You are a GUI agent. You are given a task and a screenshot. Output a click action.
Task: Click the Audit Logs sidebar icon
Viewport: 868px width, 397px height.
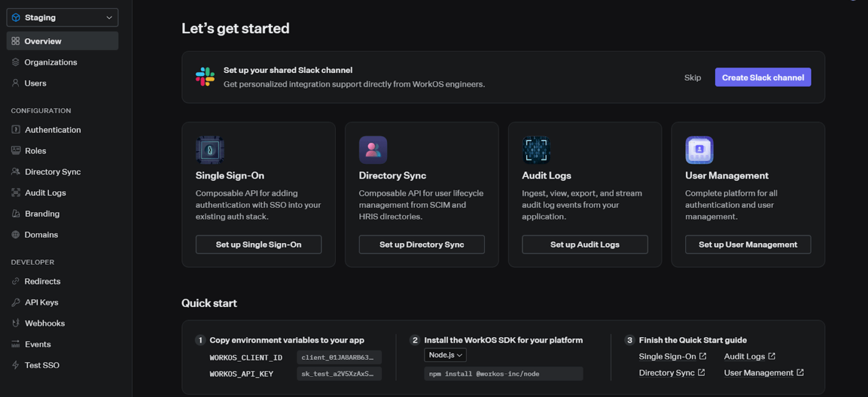tap(16, 193)
